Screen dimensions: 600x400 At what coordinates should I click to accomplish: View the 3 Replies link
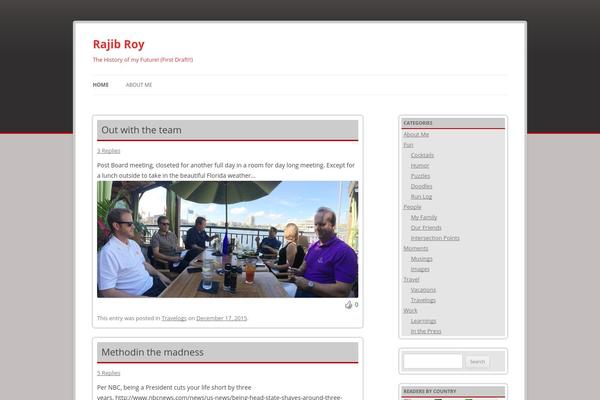pyautogui.click(x=109, y=151)
